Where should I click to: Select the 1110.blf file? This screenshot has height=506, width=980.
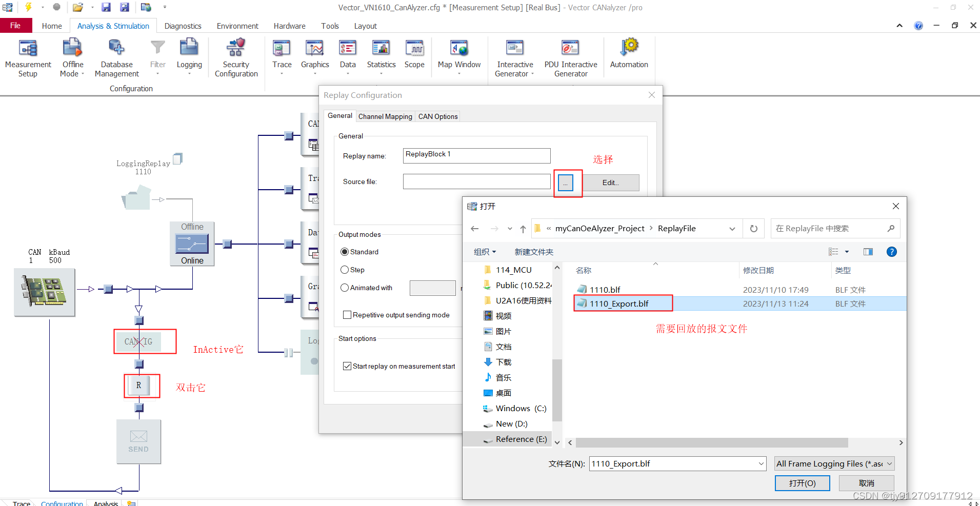click(605, 290)
